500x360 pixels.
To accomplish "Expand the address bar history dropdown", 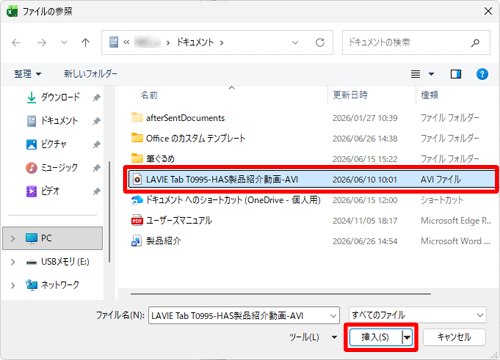I will (x=295, y=43).
